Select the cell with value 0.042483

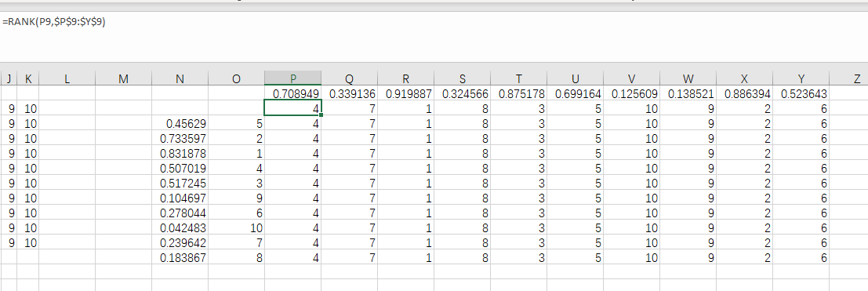[x=180, y=227]
